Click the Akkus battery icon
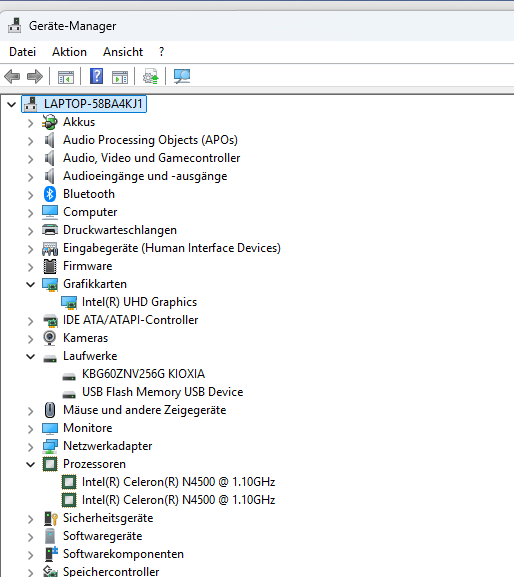This screenshot has width=514, height=577. coord(50,122)
